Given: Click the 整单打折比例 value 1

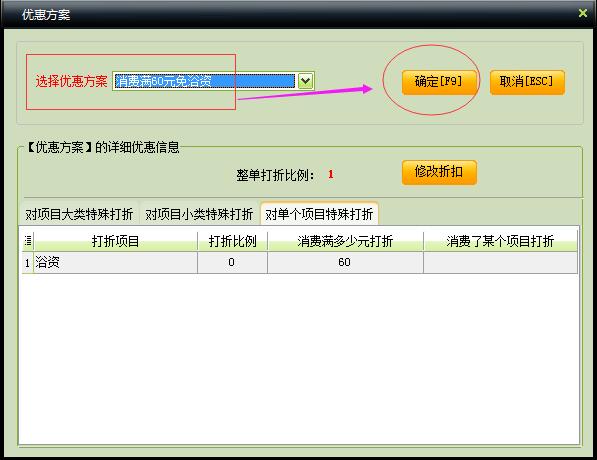Looking at the screenshot, I should [x=330, y=174].
